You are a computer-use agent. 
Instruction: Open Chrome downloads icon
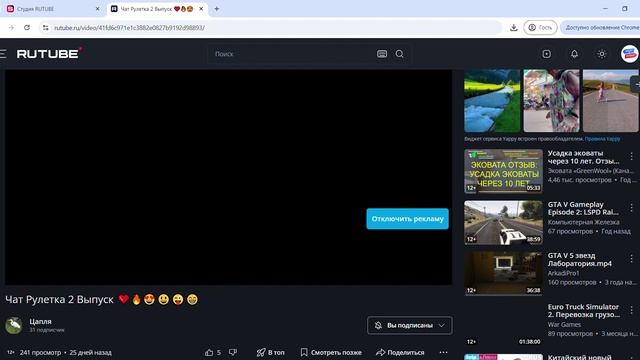(x=513, y=27)
